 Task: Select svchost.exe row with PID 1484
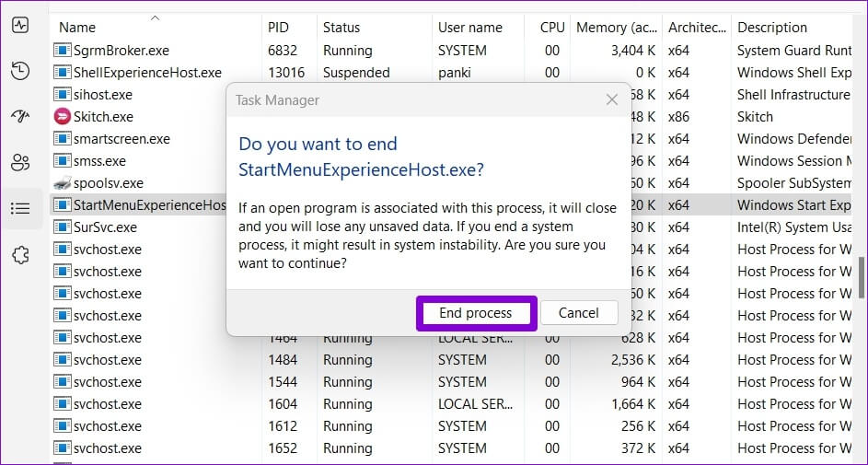pyautogui.click(x=451, y=360)
